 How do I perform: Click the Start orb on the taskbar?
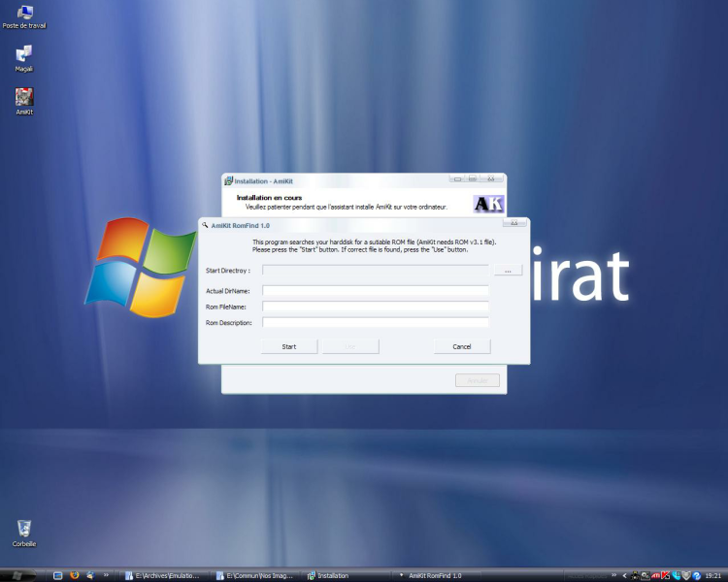pyautogui.click(x=17, y=575)
